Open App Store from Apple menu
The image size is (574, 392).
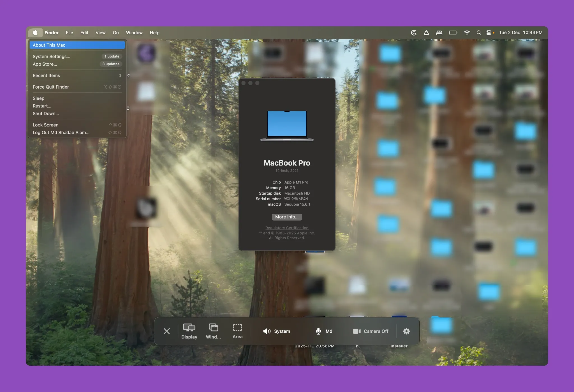click(x=77, y=64)
